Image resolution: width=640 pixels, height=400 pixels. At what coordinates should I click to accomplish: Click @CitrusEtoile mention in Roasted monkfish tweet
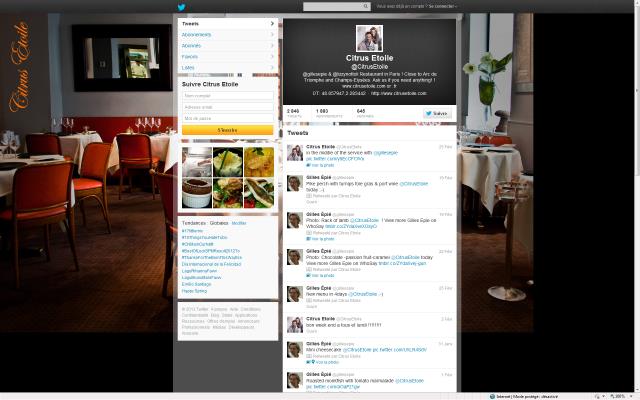click(x=409, y=381)
